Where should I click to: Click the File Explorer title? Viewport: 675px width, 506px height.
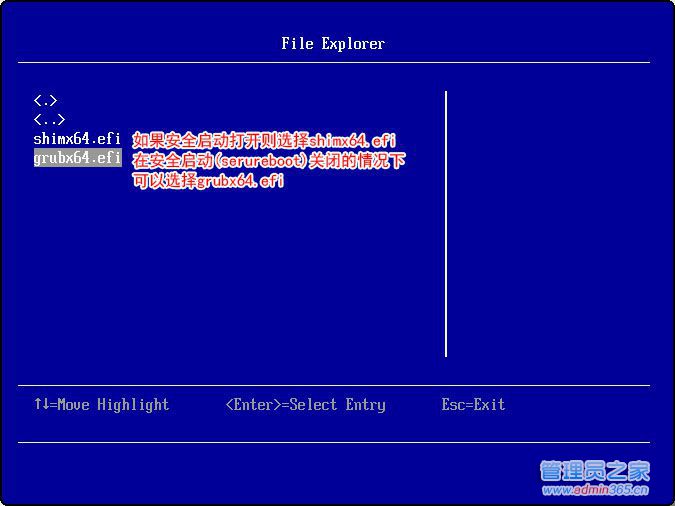(333, 44)
